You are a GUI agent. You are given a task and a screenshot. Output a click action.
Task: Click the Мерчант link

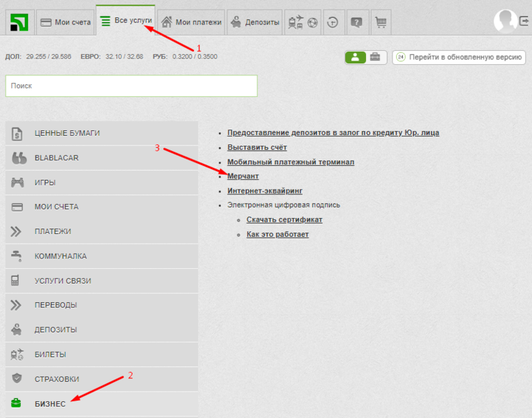[x=243, y=176]
